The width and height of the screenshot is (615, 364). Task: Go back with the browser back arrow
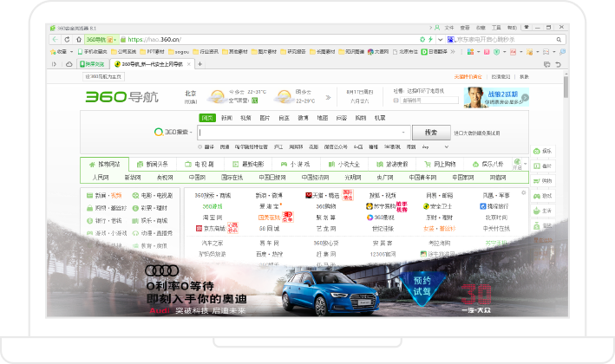click(56, 39)
